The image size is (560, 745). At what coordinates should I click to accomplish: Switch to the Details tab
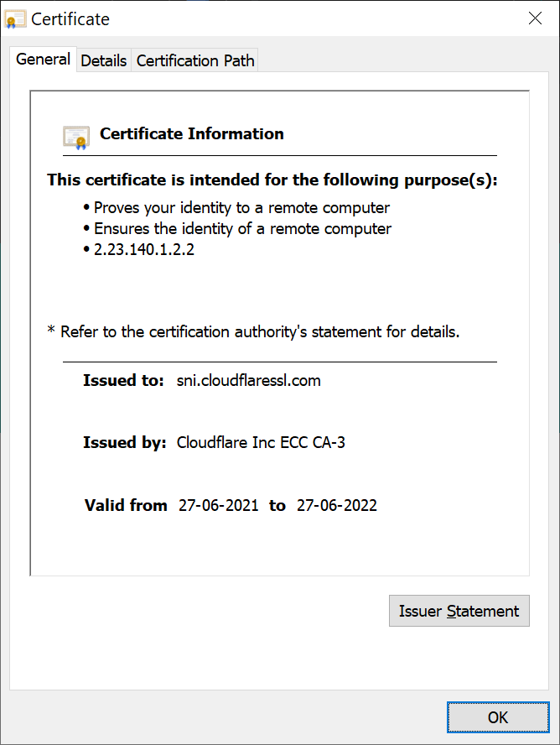(104, 60)
